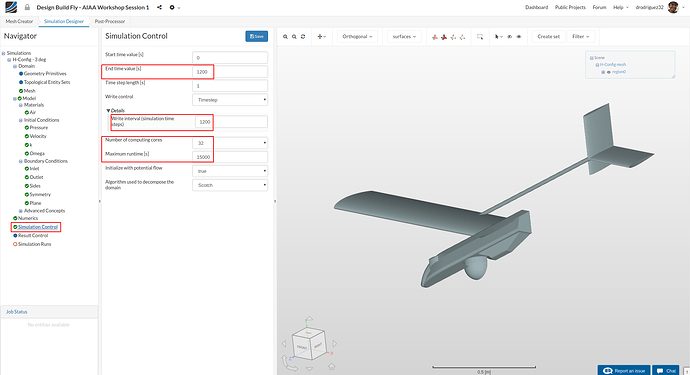Select the Symmetry boundary condition
The height and width of the screenshot is (375, 690).
click(x=40, y=195)
